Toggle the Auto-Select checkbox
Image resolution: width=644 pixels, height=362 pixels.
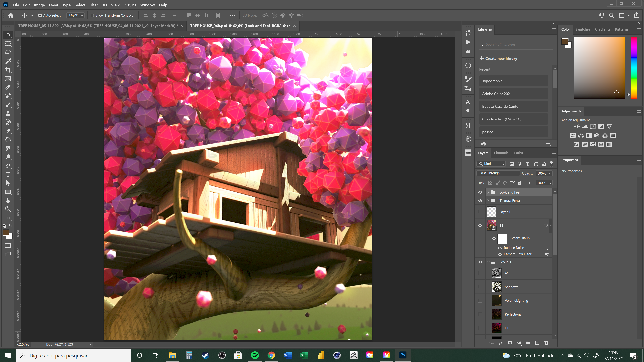tap(40, 15)
